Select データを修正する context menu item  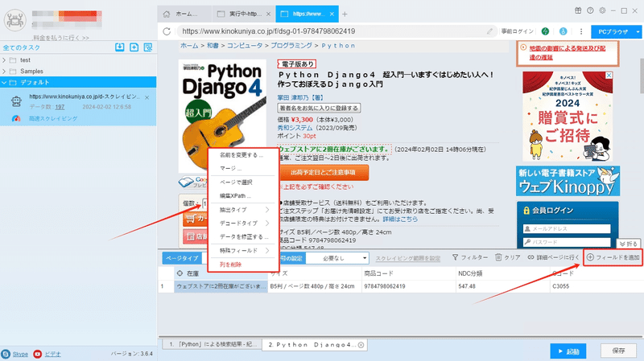[242, 236]
